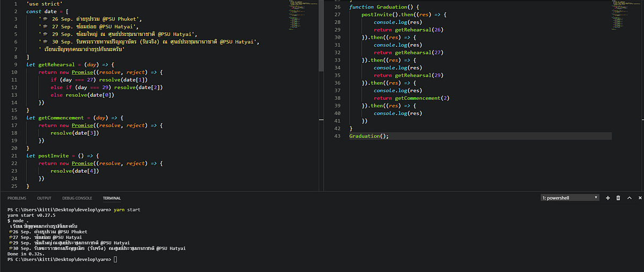Switch to the OUTPUT tab

pos(44,198)
